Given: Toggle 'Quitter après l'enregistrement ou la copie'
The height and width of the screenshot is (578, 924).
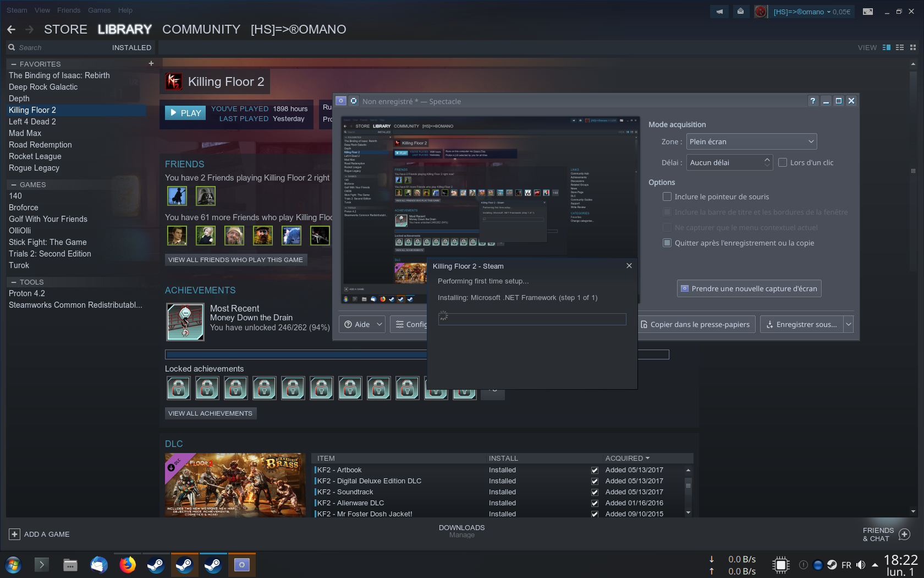Looking at the screenshot, I should [x=667, y=243].
